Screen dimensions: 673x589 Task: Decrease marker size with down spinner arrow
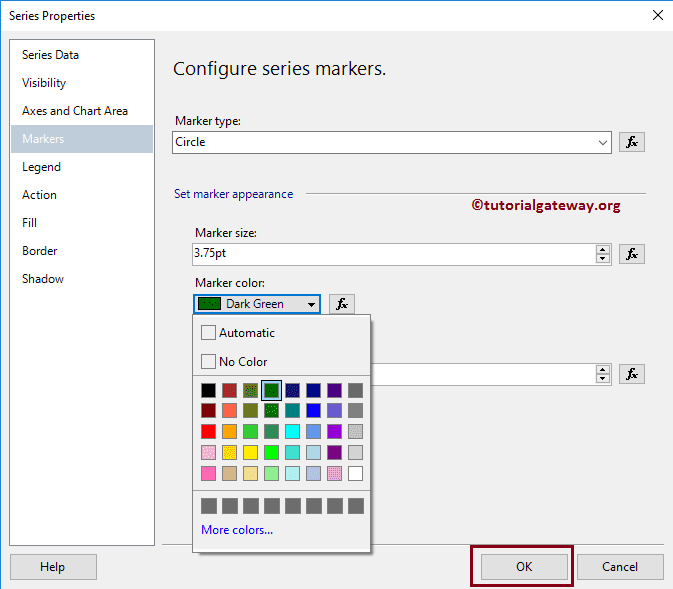tap(603, 258)
